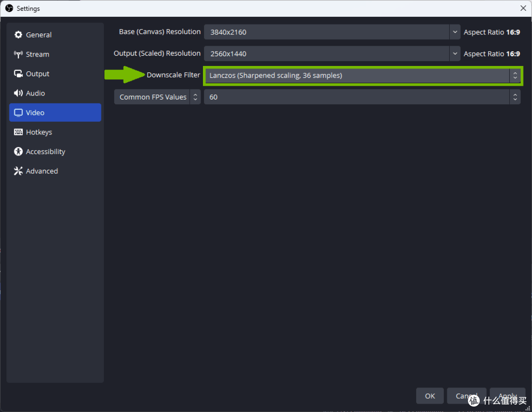Viewport: 532px width, 412px height.
Task: Click the OBS logo in title bar
Action: pos(8,8)
